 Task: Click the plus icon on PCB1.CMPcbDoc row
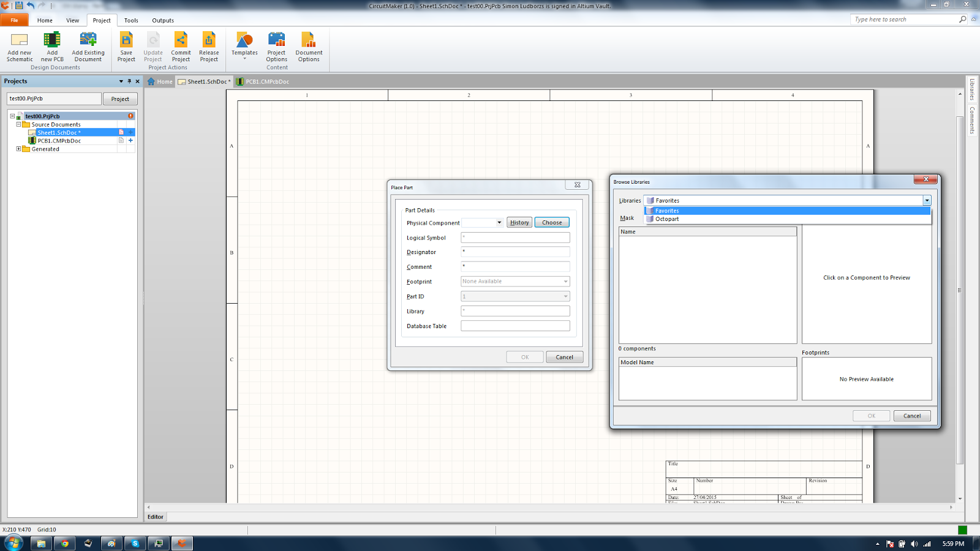pos(130,140)
